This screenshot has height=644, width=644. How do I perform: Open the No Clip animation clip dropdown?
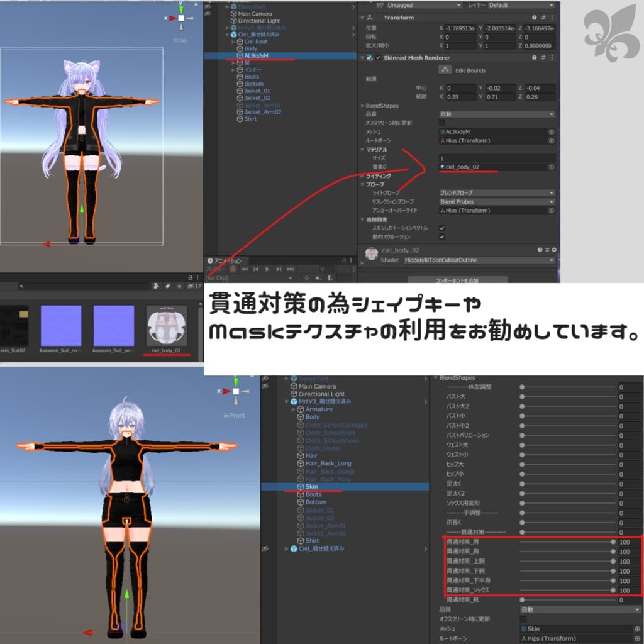250,278
